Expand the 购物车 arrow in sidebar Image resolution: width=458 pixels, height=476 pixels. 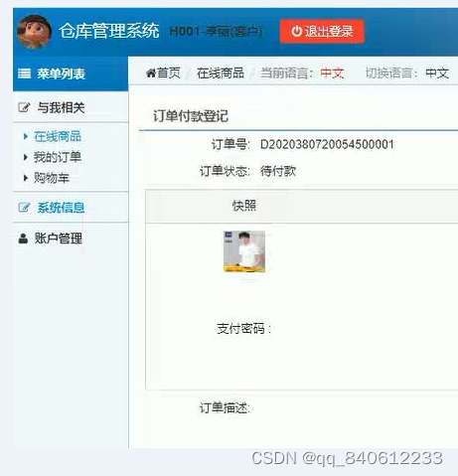[x=26, y=178]
